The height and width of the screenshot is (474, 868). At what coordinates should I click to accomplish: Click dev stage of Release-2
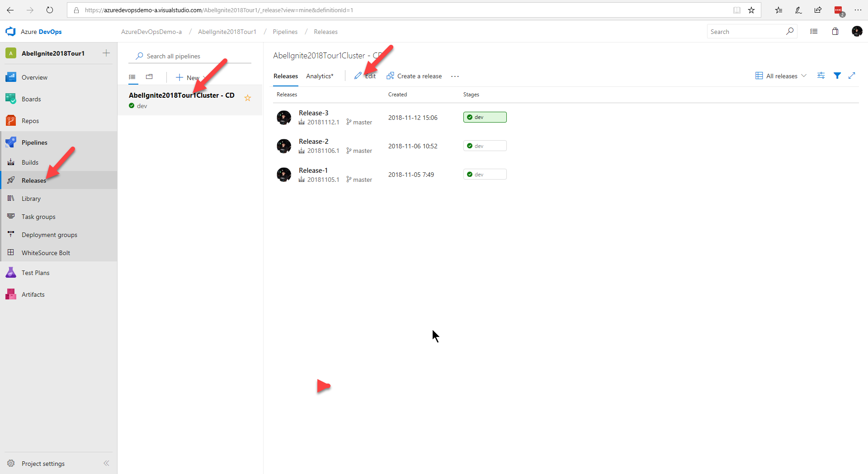tap(485, 146)
